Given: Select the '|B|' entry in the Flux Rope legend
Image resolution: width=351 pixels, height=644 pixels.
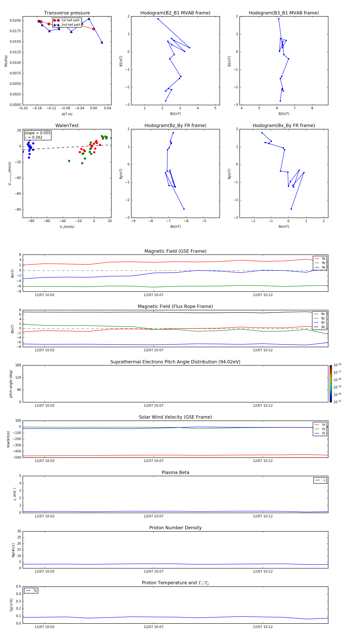Looking at the screenshot, I should click(320, 327).
